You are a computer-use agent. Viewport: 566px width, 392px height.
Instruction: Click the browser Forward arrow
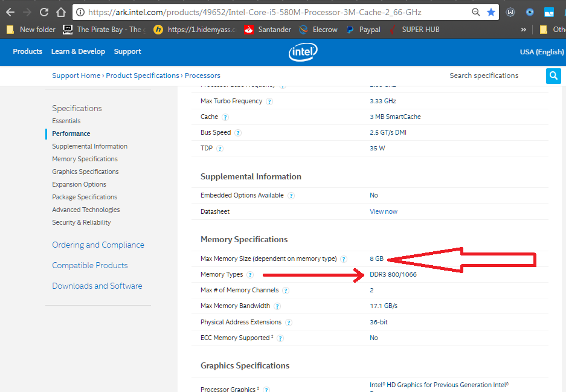pos(27,12)
